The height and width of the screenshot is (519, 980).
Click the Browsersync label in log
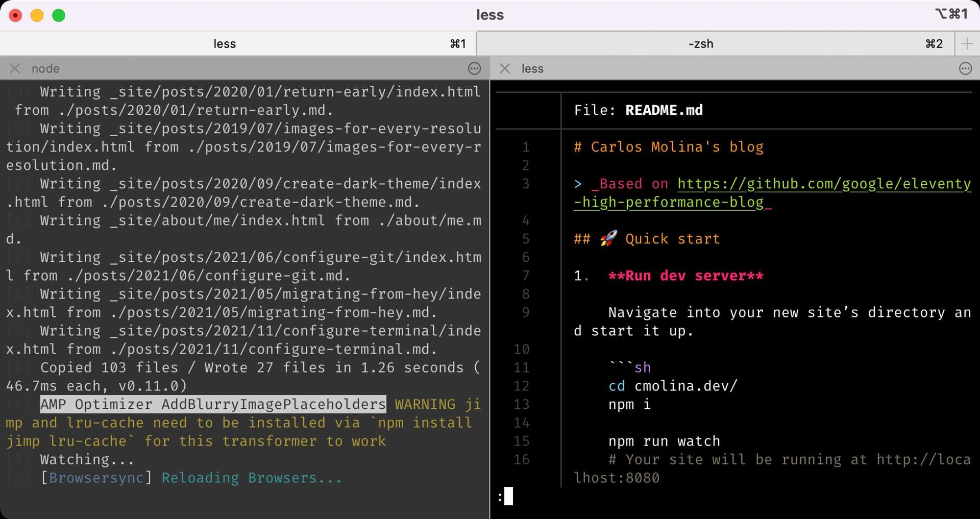coord(96,478)
